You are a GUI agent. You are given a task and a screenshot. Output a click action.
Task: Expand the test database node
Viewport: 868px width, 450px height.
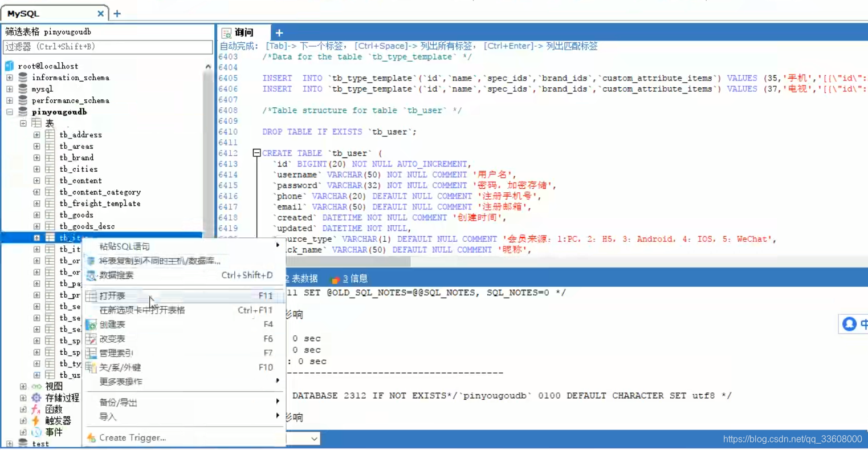click(10, 443)
